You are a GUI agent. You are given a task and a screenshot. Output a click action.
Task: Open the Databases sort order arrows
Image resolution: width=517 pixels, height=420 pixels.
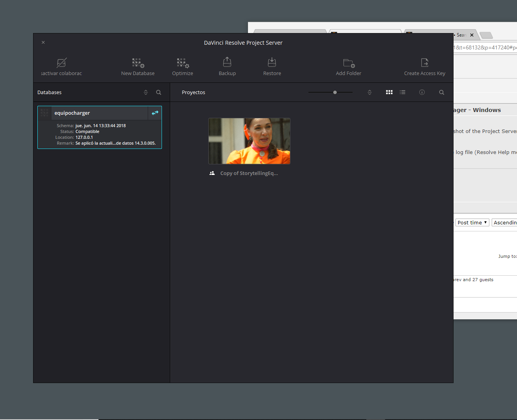[x=146, y=92]
